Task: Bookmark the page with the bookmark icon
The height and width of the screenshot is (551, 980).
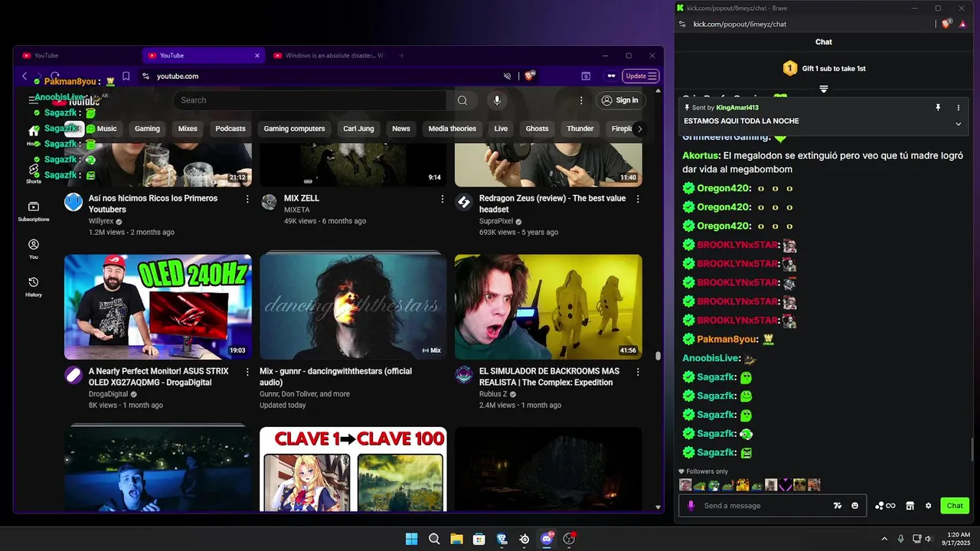Action: pos(126,76)
